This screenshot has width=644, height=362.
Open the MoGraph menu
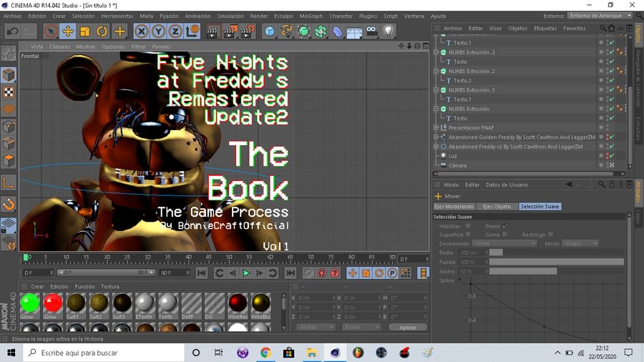coord(311,16)
